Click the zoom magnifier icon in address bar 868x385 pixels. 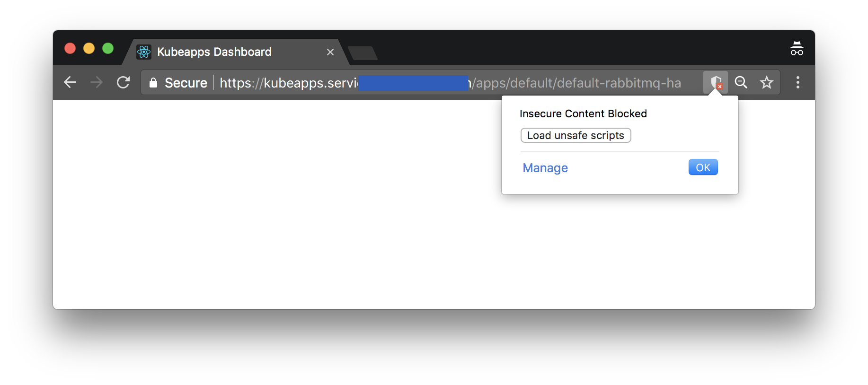point(741,82)
